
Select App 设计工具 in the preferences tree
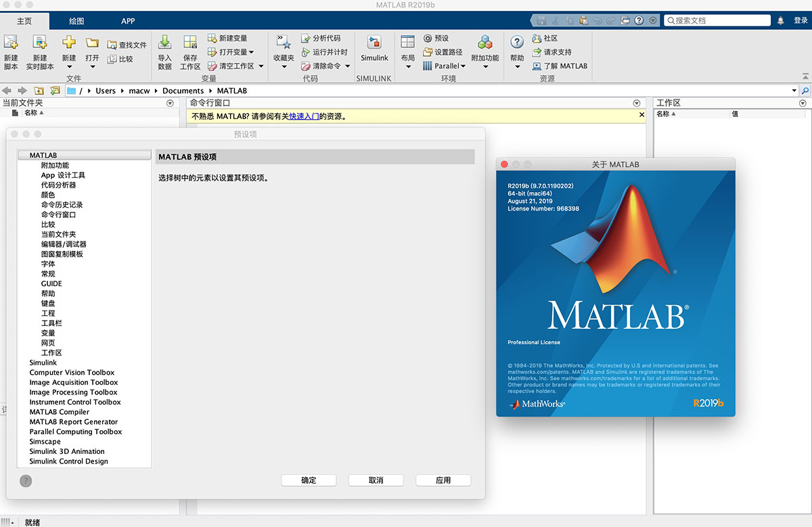pyautogui.click(x=63, y=175)
